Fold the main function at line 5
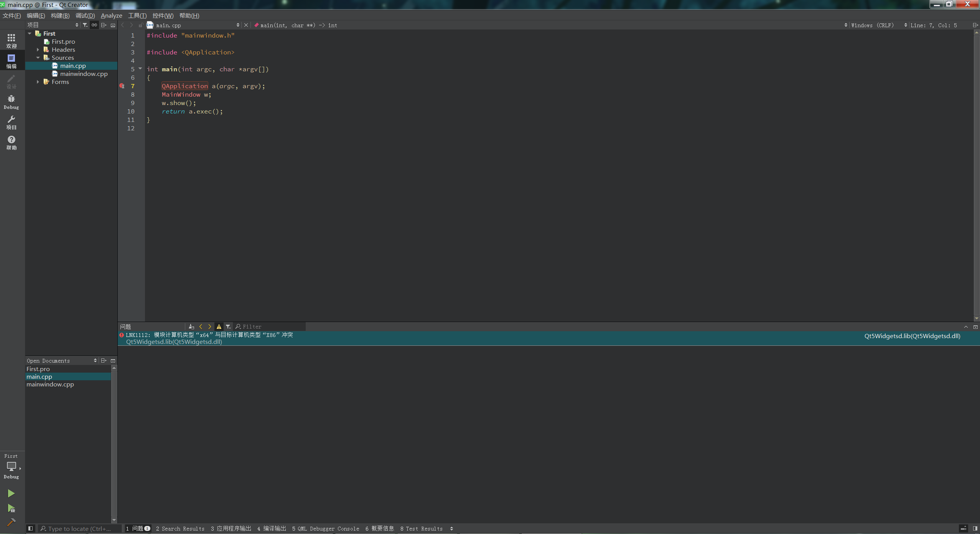Viewport: 980px width, 534px height. (x=140, y=69)
